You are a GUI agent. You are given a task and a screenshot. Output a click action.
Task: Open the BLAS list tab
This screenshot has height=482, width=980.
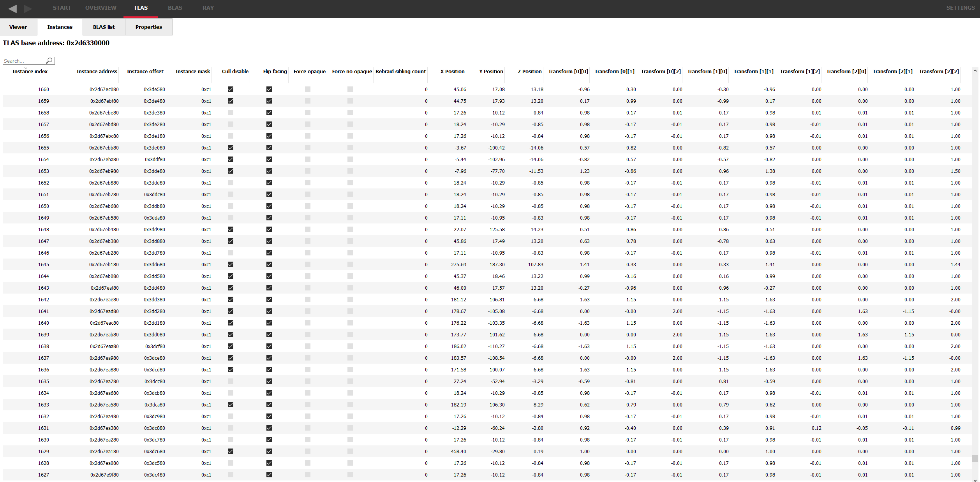(104, 27)
